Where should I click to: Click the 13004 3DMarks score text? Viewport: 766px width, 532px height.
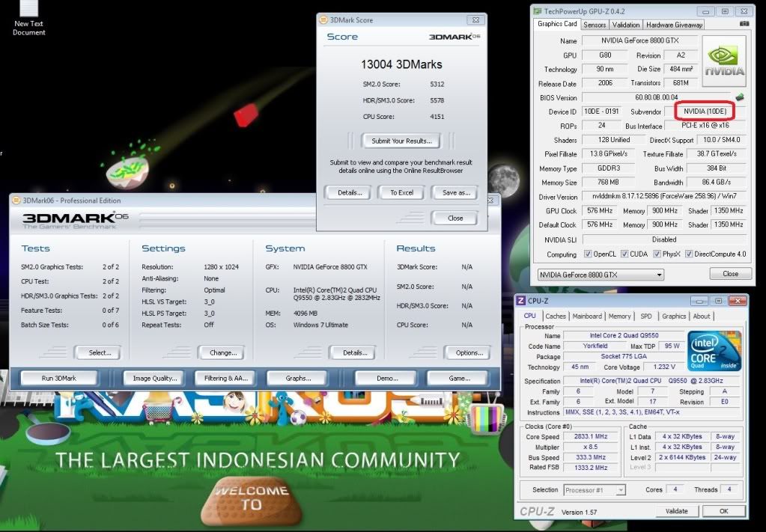[401, 64]
